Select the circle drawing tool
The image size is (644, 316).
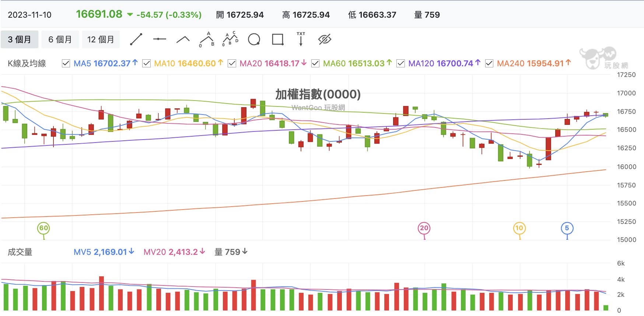[254, 39]
